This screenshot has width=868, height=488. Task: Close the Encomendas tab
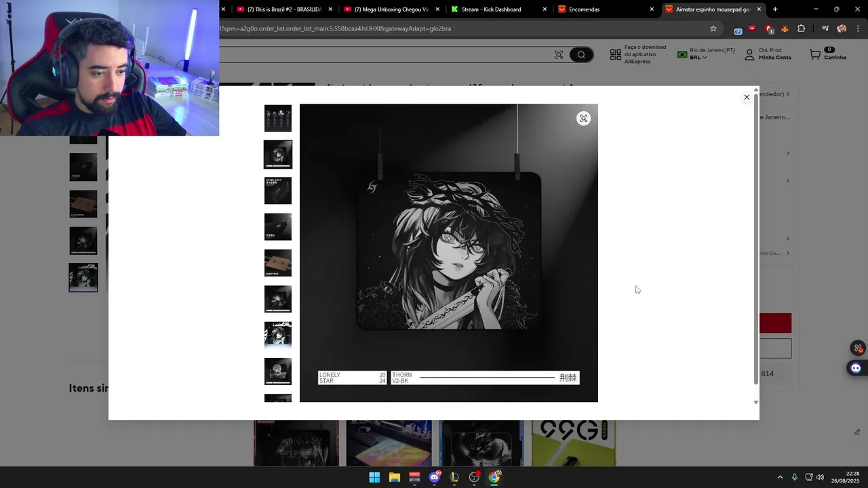click(x=652, y=9)
